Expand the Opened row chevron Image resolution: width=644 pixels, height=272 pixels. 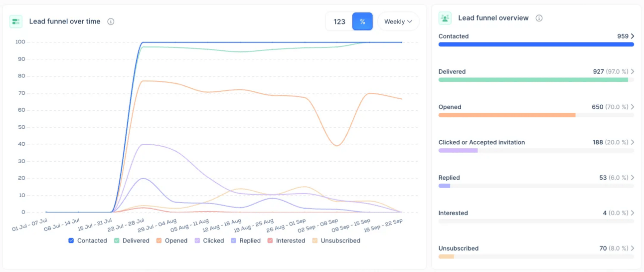(x=633, y=107)
